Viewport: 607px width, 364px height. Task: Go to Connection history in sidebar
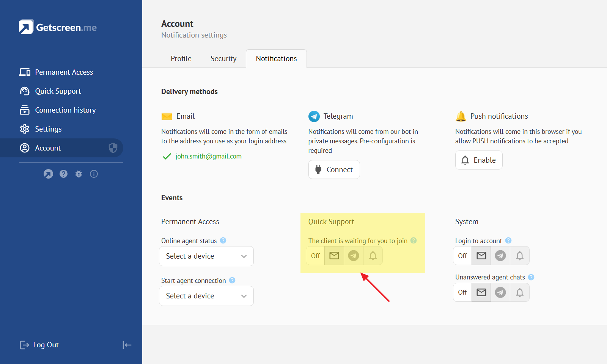[x=65, y=110]
